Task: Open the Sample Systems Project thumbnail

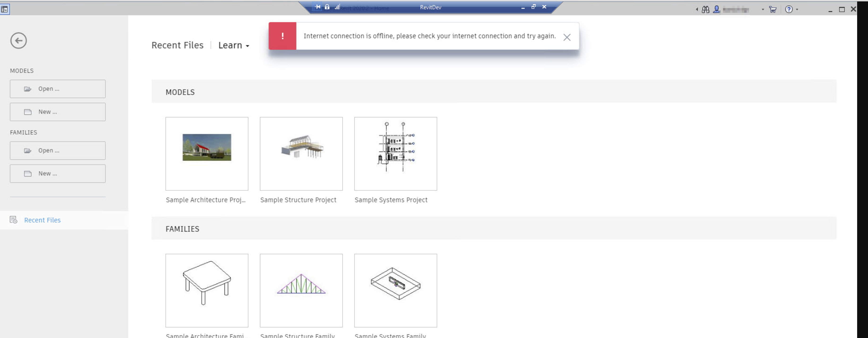Action: click(395, 154)
